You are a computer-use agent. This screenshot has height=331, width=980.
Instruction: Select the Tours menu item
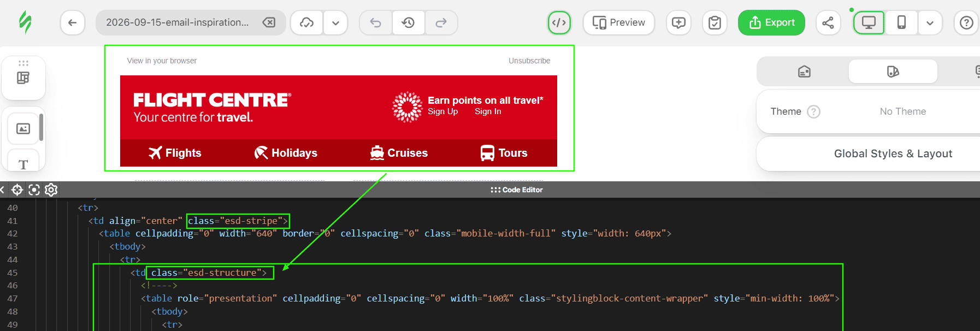(504, 153)
